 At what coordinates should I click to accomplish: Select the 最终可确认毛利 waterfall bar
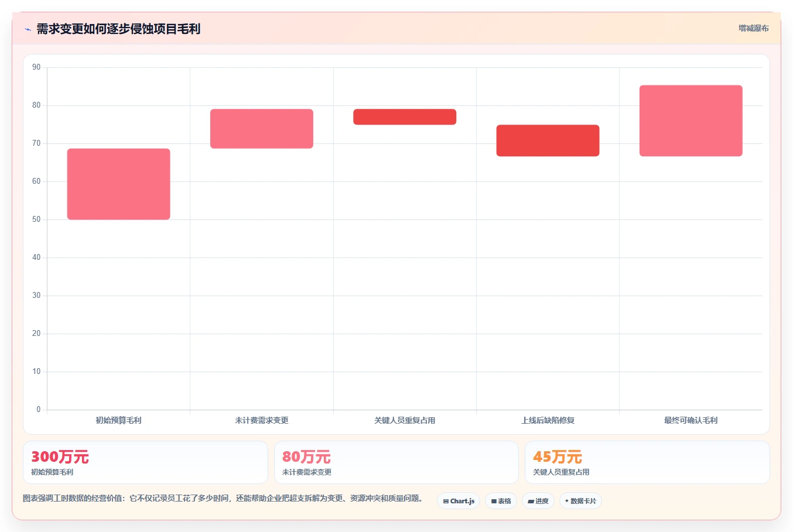(x=691, y=121)
